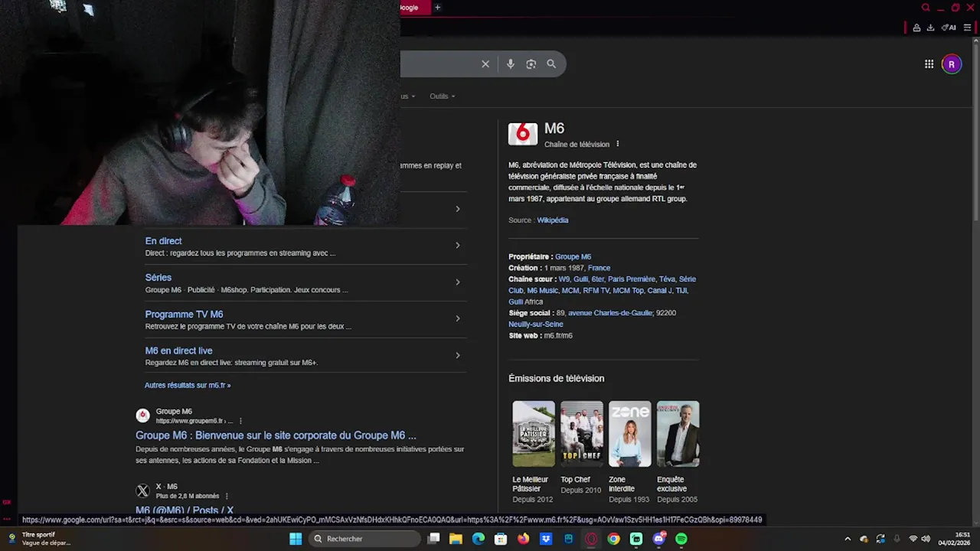980x551 pixels.
Task: Open the Programme TV M6 link
Action: (x=184, y=315)
